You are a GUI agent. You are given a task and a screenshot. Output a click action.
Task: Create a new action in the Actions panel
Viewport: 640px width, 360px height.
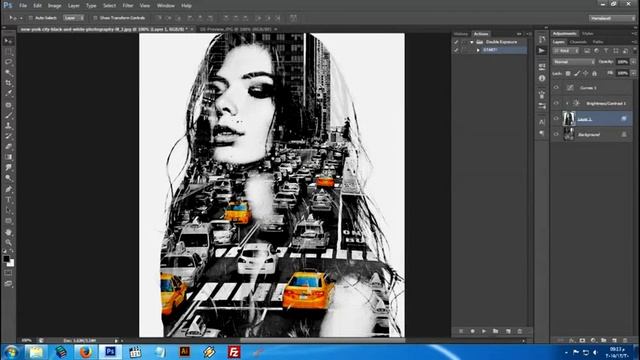click(x=508, y=331)
